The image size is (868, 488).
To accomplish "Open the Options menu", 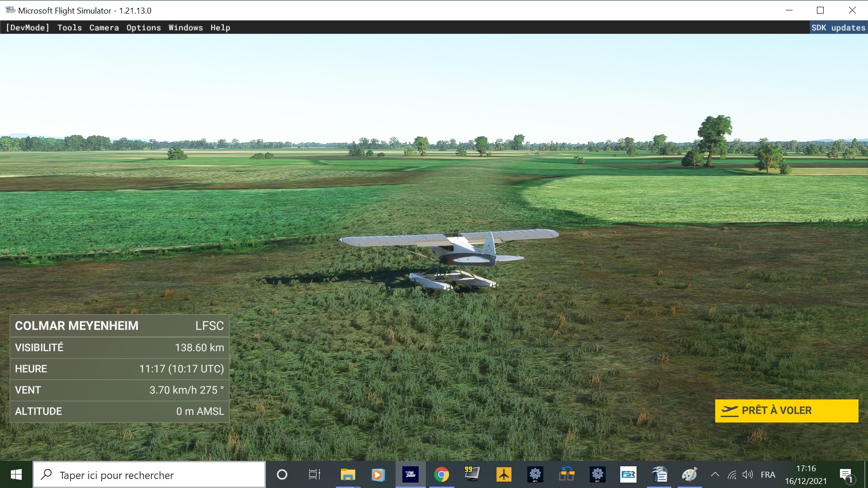I will (143, 28).
